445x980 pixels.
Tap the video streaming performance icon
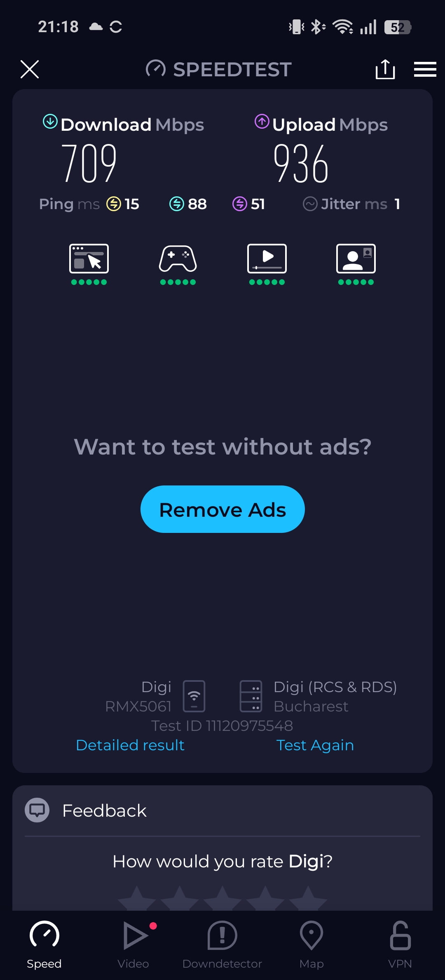pos(267,259)
